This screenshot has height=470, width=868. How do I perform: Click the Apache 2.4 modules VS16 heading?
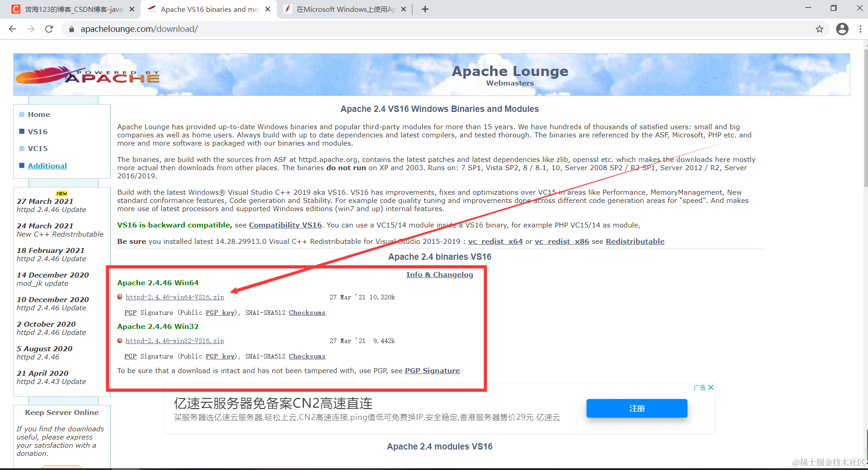pos(440,447)
